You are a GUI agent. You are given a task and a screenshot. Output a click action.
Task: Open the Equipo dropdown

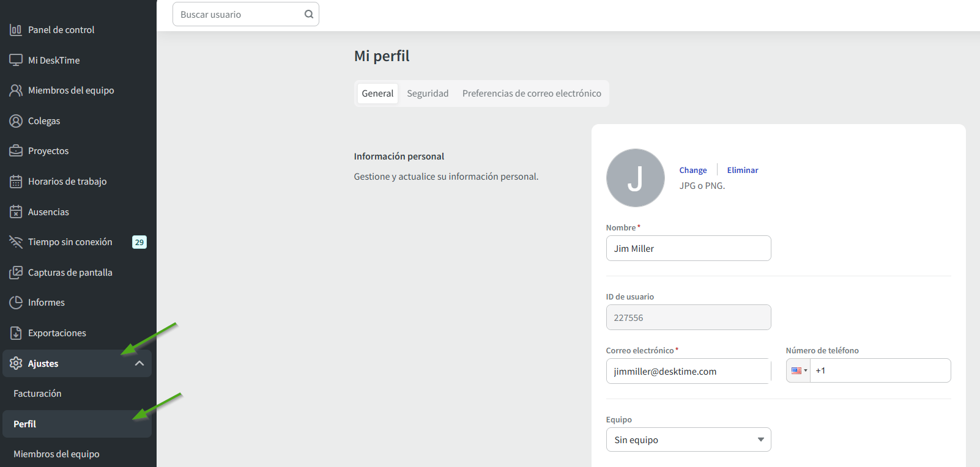coord(688,439)
